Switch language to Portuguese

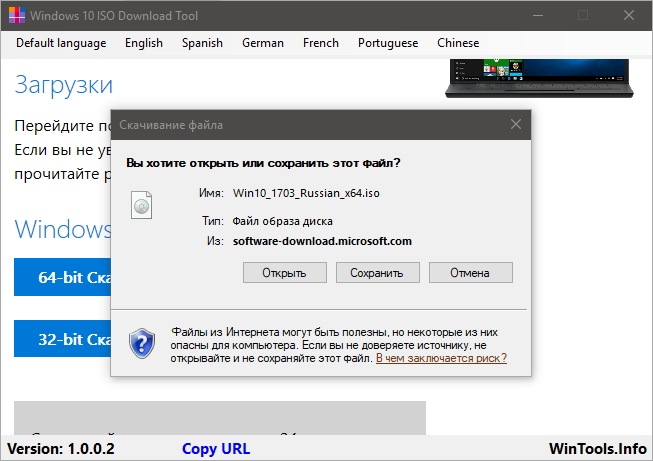388,43
